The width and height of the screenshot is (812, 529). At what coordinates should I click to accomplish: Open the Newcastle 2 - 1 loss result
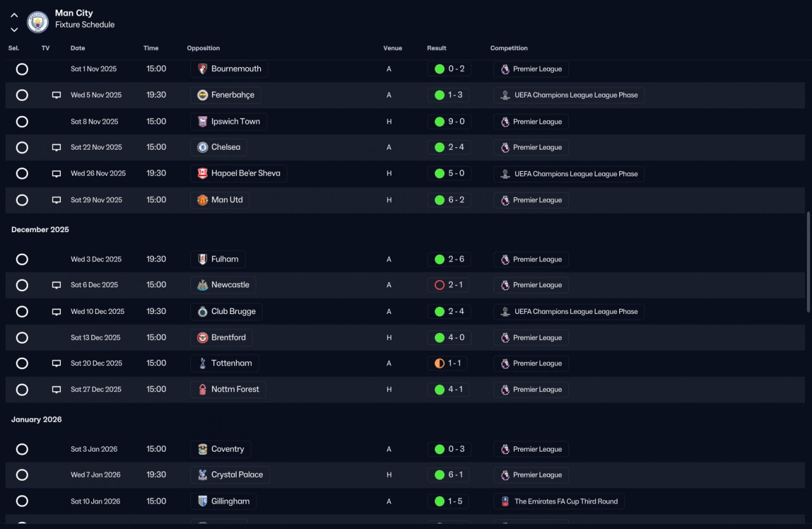click(449, 285)
